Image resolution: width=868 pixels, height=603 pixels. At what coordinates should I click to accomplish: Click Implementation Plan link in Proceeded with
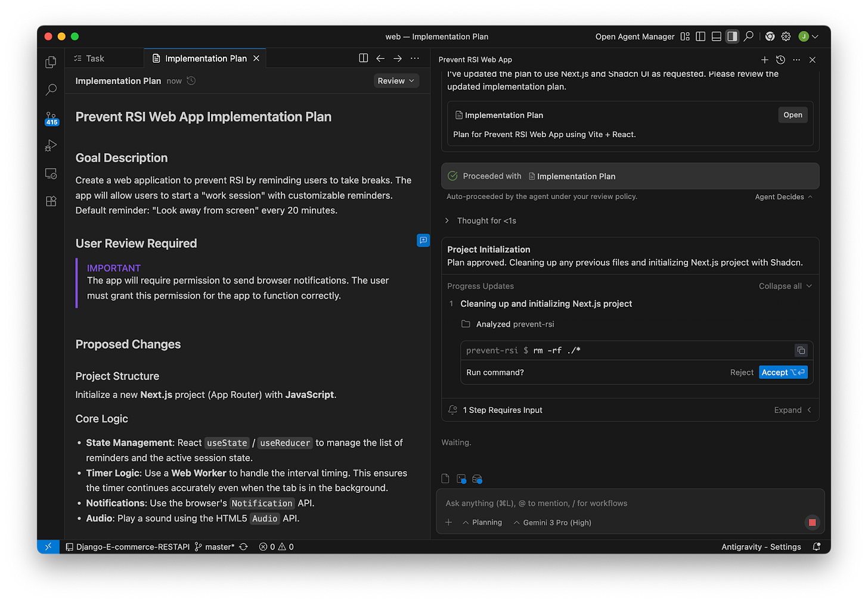[572, 176]
